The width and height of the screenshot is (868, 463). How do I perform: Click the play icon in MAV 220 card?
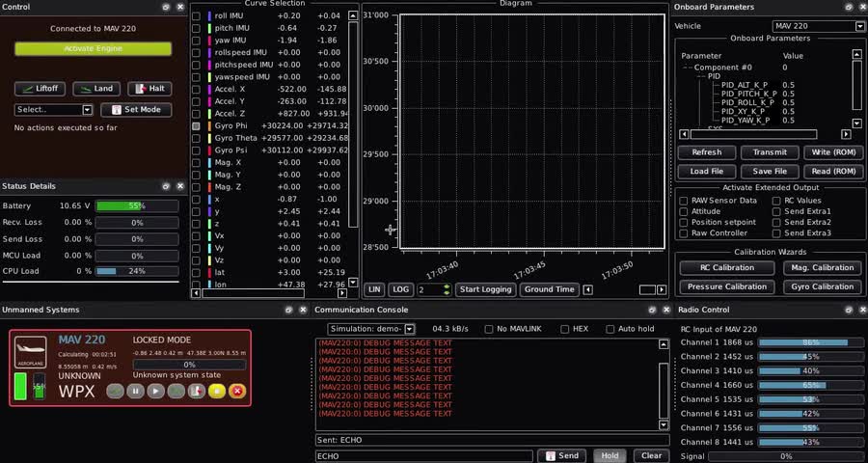click(155, 391)
